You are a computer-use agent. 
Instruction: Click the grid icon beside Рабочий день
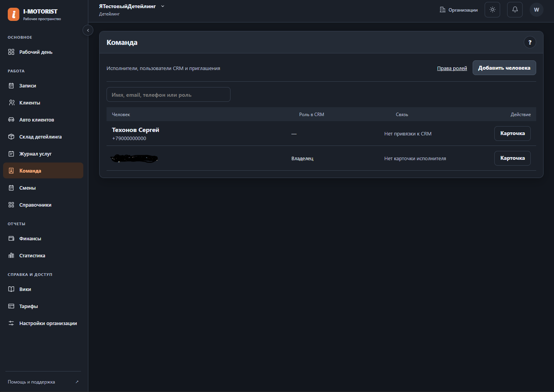11,52
